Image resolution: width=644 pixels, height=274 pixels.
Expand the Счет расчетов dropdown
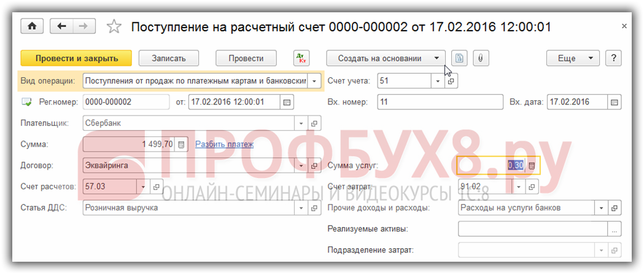click(143, 187)
